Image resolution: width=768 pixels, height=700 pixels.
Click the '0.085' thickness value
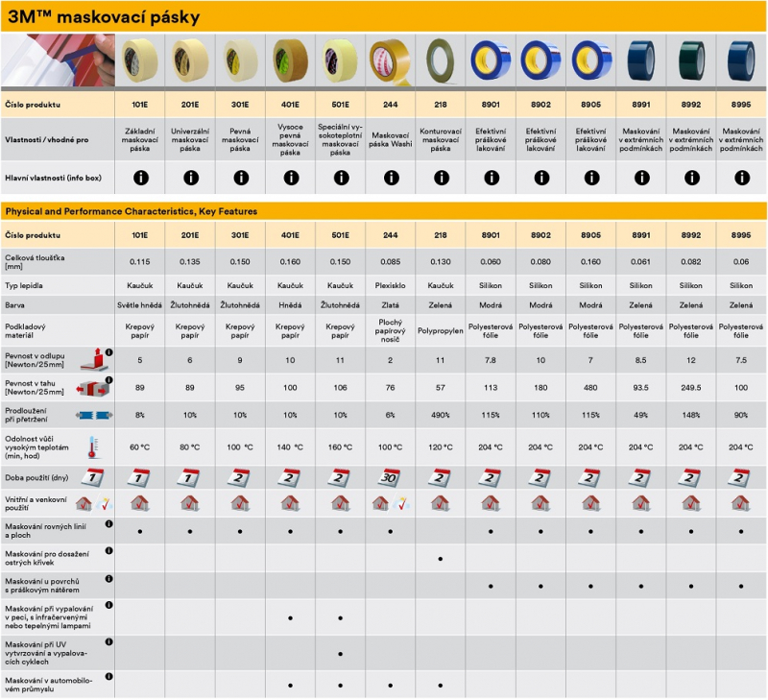(x=391, y=262)
